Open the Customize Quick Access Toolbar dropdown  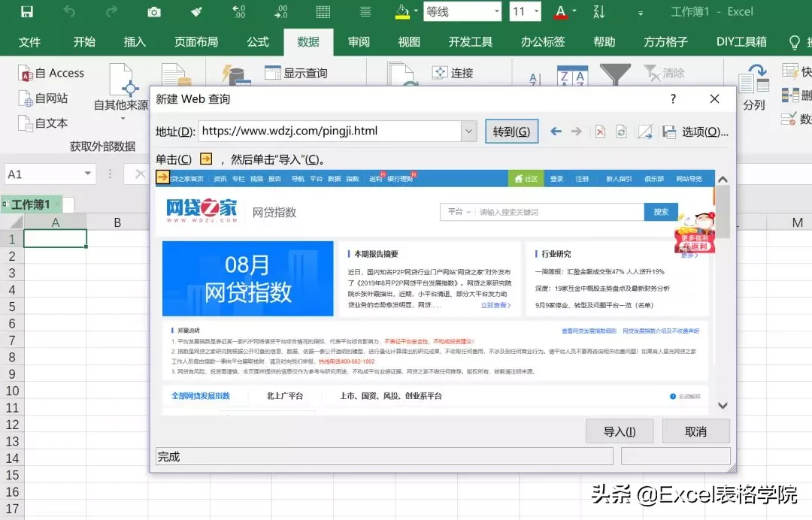(641, 13)
